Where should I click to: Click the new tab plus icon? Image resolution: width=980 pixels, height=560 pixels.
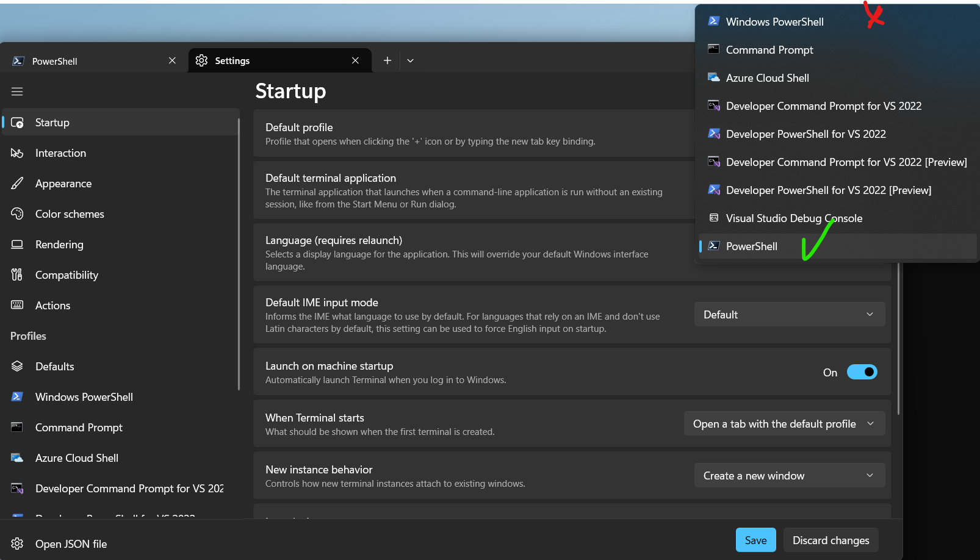387,60
